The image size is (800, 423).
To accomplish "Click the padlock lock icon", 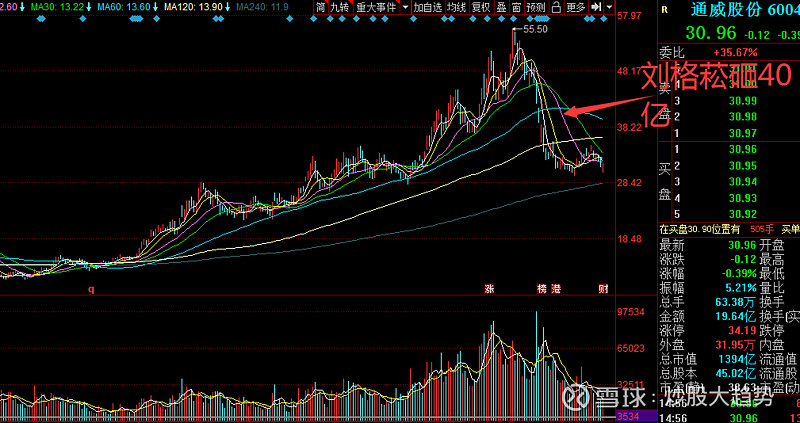I will click(556, 7).
